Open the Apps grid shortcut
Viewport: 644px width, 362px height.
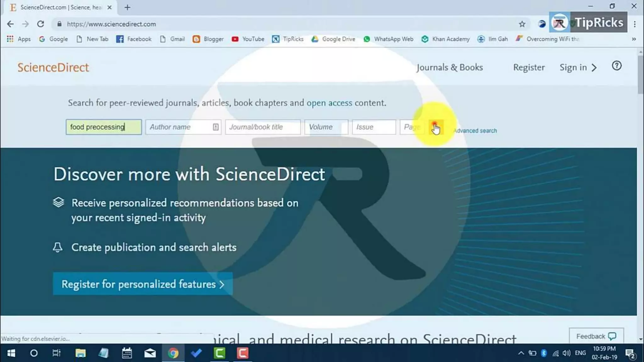[x=19, y=39]
